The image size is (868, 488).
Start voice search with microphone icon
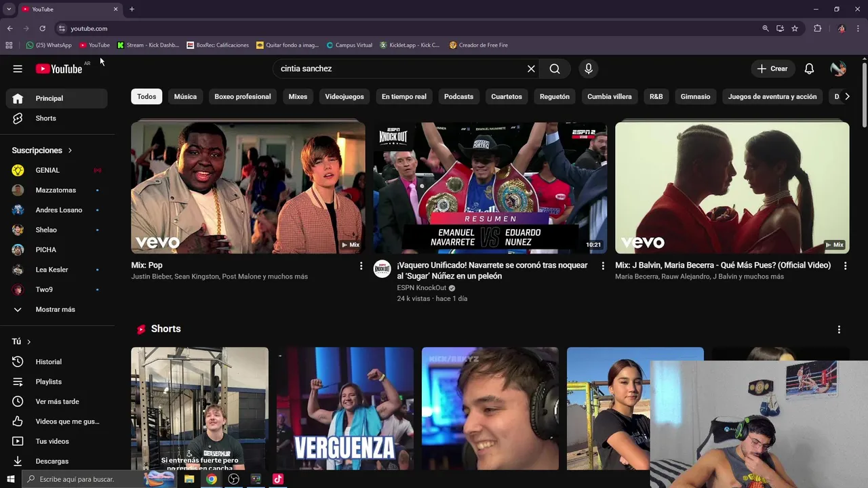pos(588,68)
